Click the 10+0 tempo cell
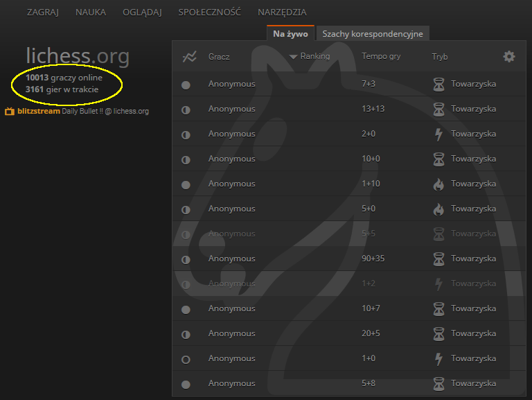The width and height of the screenshot is (532, 400). coord(371,159)
